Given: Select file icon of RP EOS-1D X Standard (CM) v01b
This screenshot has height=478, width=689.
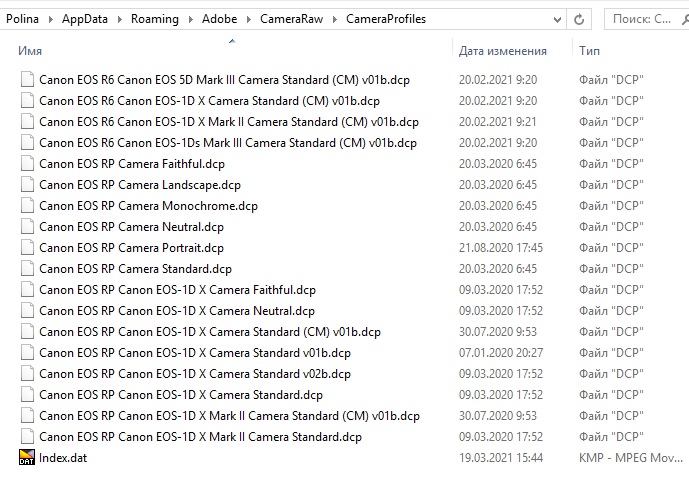Looking at the screenshot, I should [27, 332].
